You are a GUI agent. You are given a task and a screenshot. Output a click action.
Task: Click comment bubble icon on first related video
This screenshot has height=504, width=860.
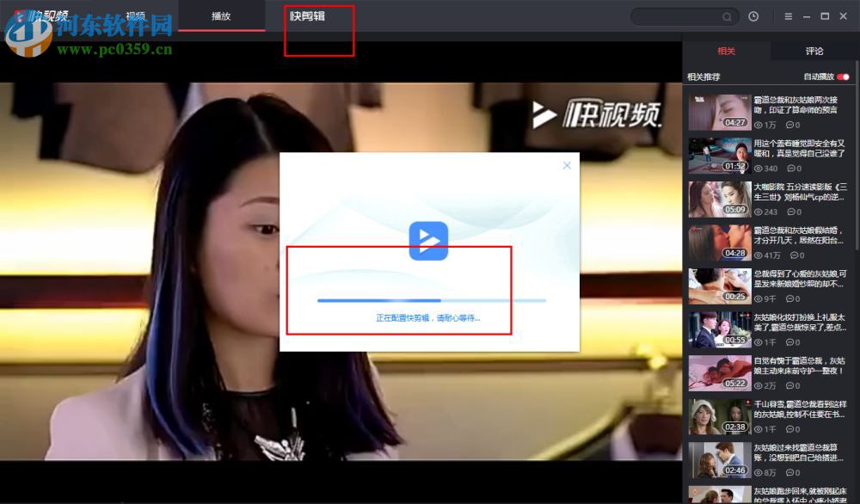point(791,125)
